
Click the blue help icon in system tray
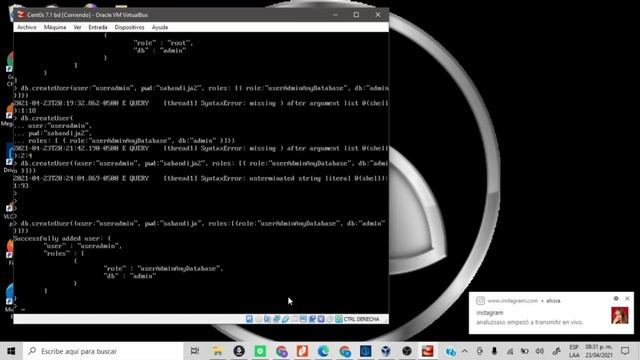click(451, 351)
